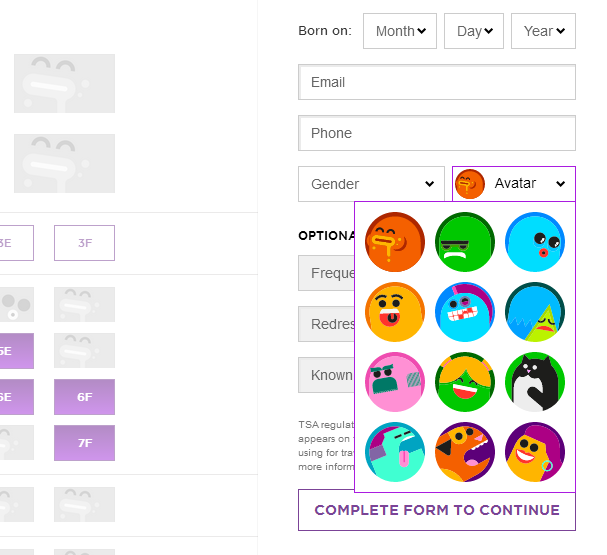The image size is (607, 555).
Task: Select the light blue face with red mouth avatar
Action: click(x=535, y=242)
